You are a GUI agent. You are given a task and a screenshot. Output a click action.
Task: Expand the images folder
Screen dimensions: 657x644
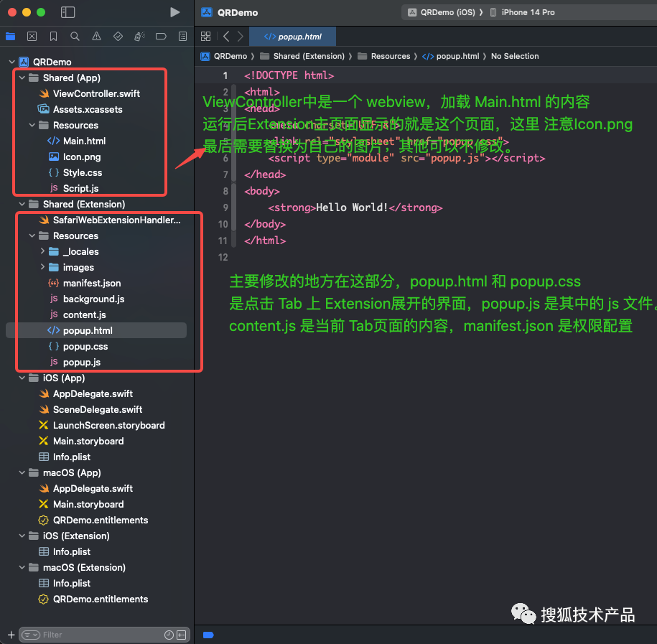click(x=42, y=267)
